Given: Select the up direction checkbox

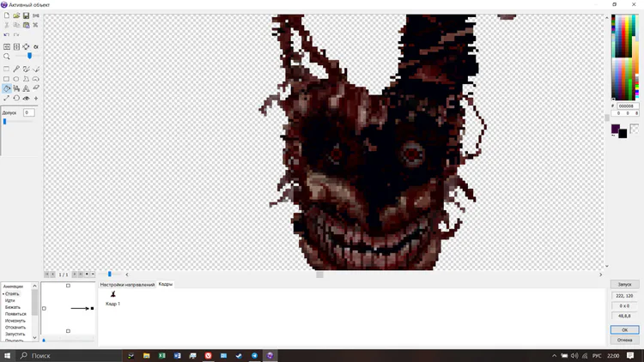Looking at the screenshot, I should [68, 286].
